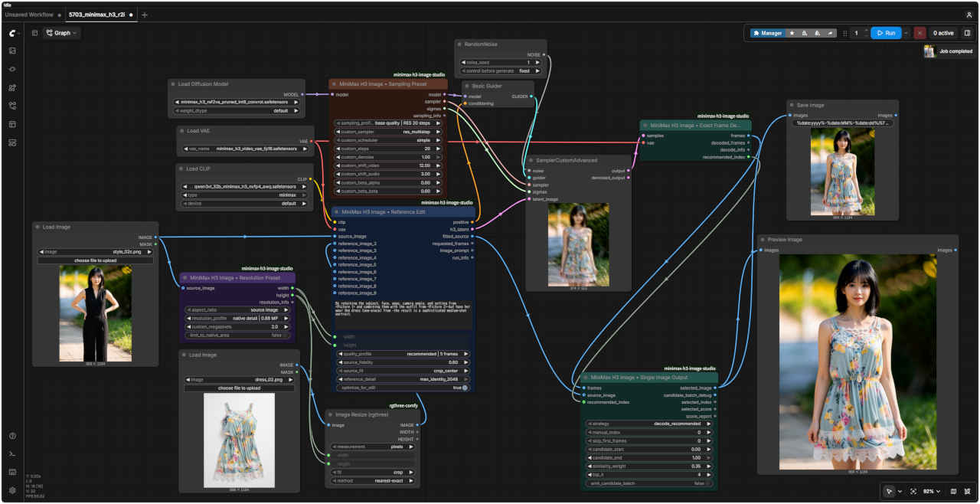Screen dimensions: 980x504
Task: Open the Graph dropdown
Action: tap(61, 33)
